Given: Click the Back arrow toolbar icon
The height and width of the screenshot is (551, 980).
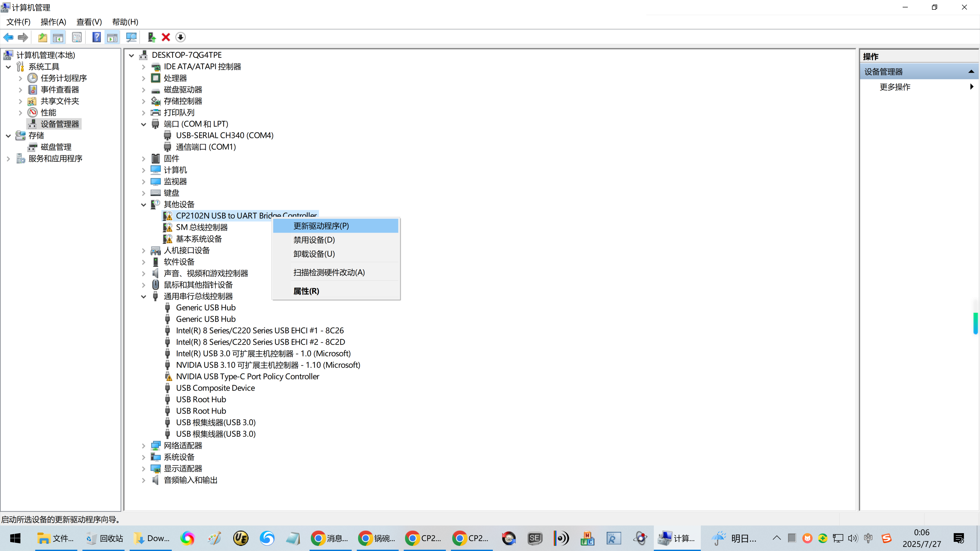Looking at the screenshot, I should click(x=8, y=37).
